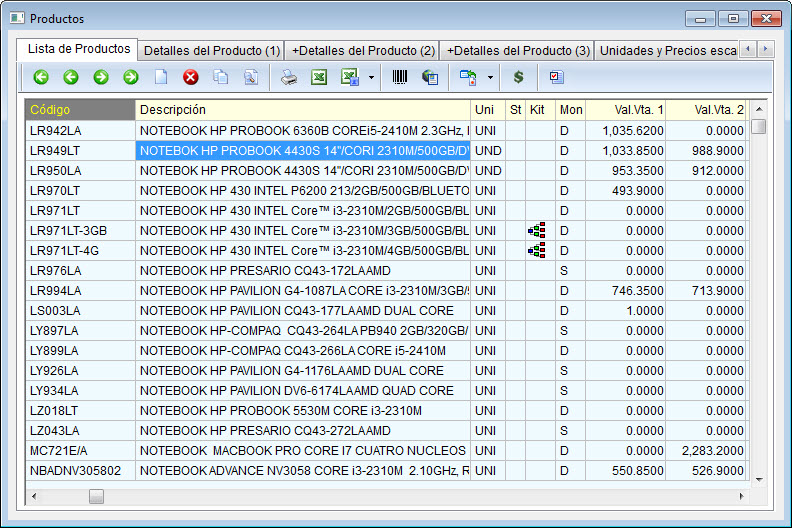Click the red delete product icon
This screenshot has height=528, width=792.
[190, 77]
